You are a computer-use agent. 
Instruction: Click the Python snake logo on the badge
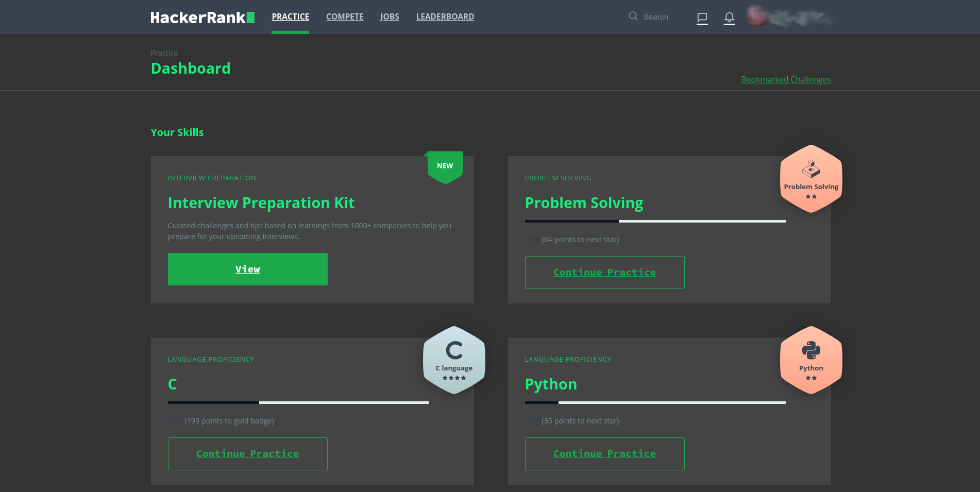(810, 349)
